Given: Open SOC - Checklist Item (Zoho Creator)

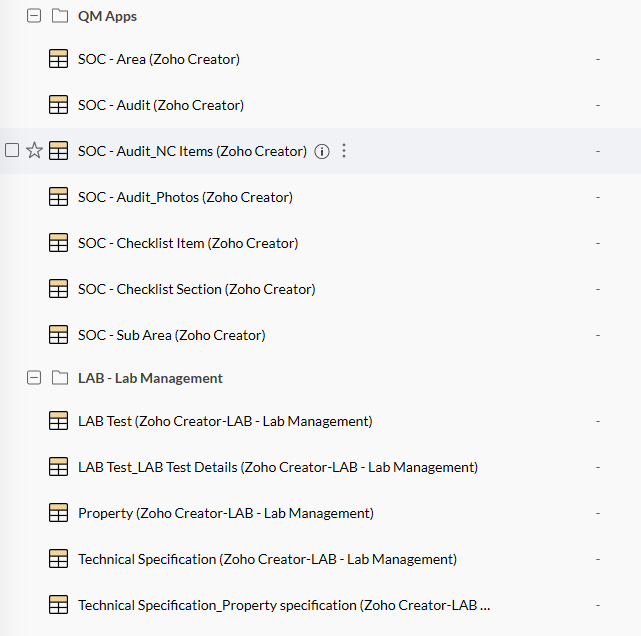Looking at the screenshot, I should (x=188, y=243).
